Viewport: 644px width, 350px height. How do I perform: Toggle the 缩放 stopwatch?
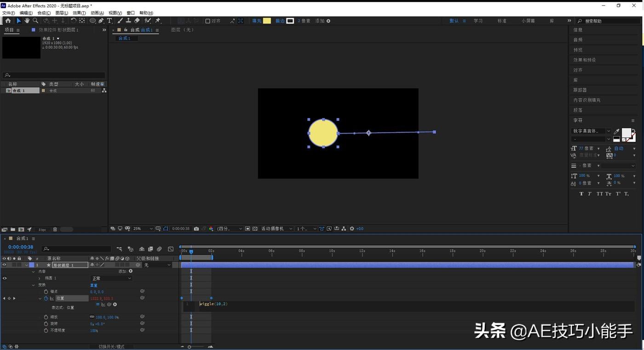coord(46,317)
